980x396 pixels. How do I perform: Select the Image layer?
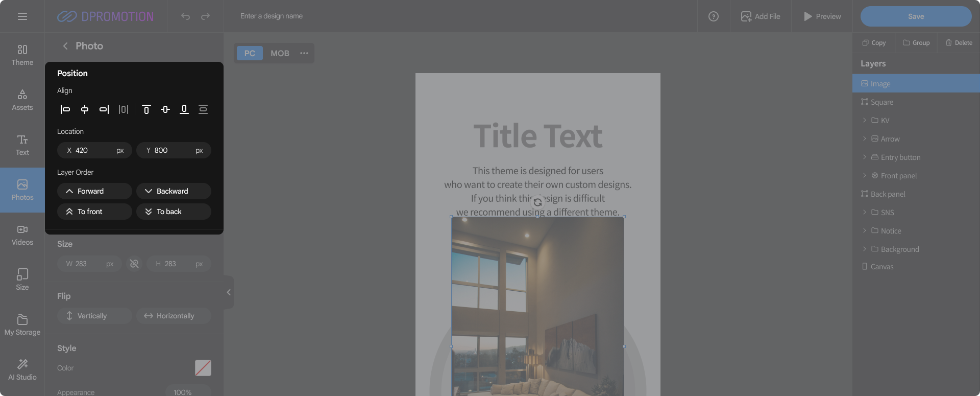[x=916, y=84]
